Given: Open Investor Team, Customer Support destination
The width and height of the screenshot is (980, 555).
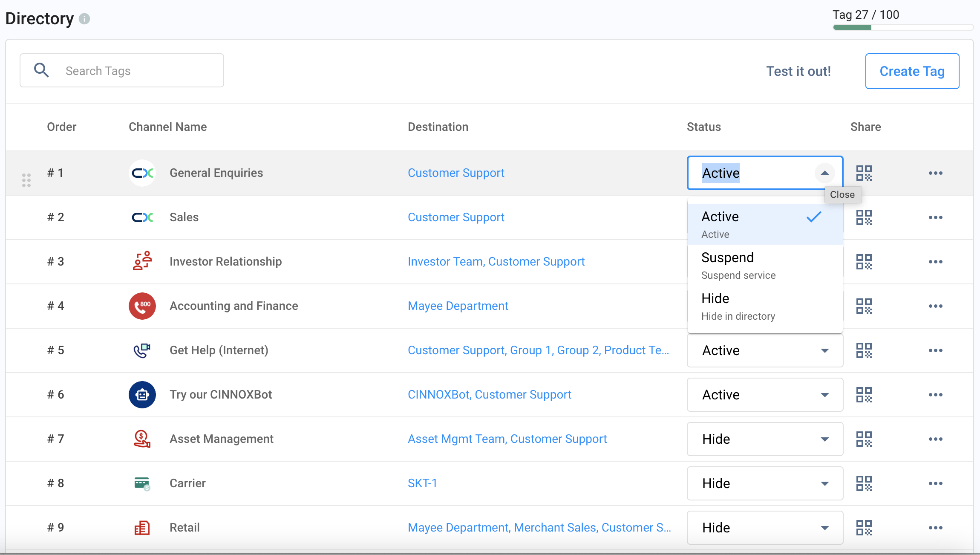Looking at the screenshot, I should [496, 262].
